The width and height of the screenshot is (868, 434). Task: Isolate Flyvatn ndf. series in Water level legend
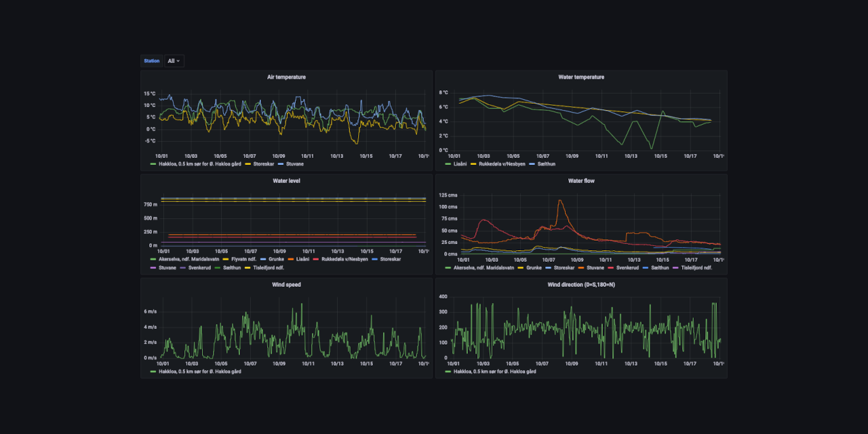(245, 259)
